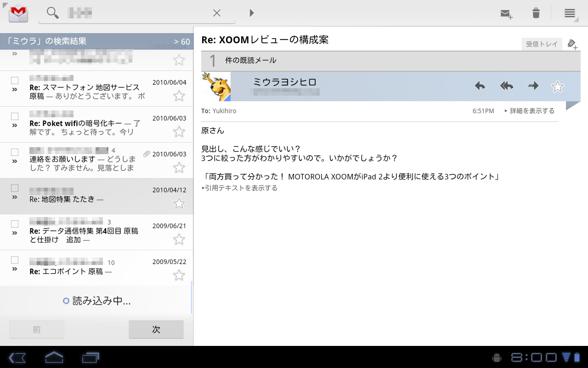Tap the 8:00 system clock
Viewport: 588px width, 368px height.
(x=534, y=357)
